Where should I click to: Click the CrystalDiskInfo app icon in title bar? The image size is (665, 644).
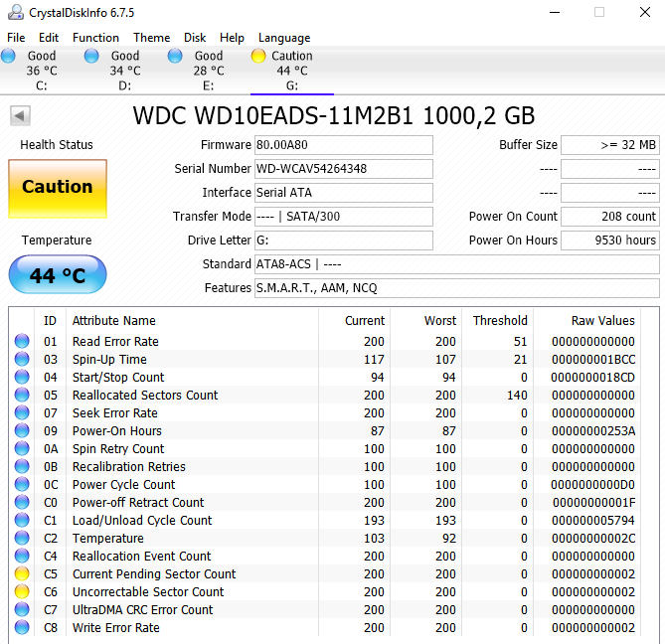pos(16,12)
